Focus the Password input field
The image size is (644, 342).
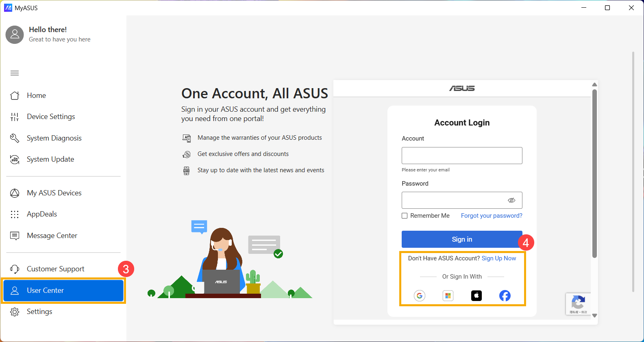click(462, 200)
